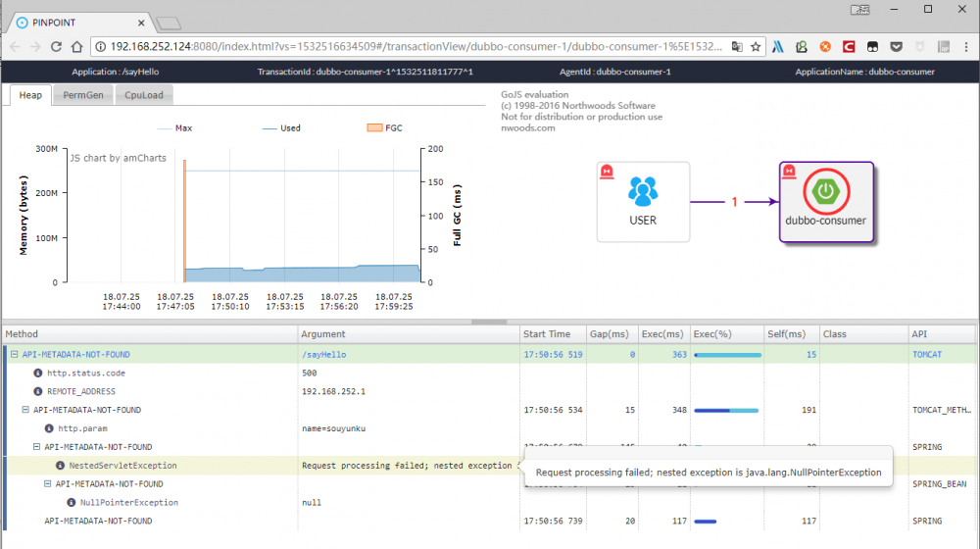Screen dimensions: 980x549
Task: Click the Class column header
Action: 864,334
